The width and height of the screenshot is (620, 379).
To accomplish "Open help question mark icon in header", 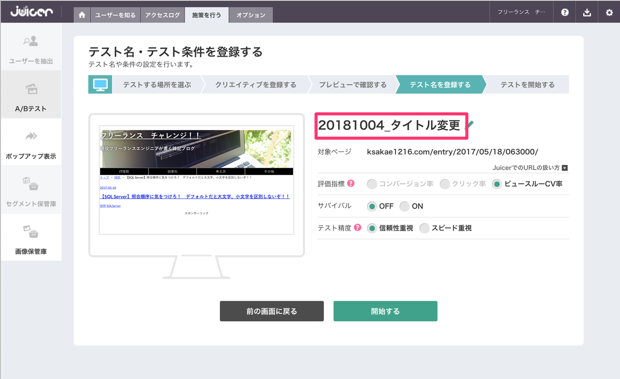I will (565, 12).
